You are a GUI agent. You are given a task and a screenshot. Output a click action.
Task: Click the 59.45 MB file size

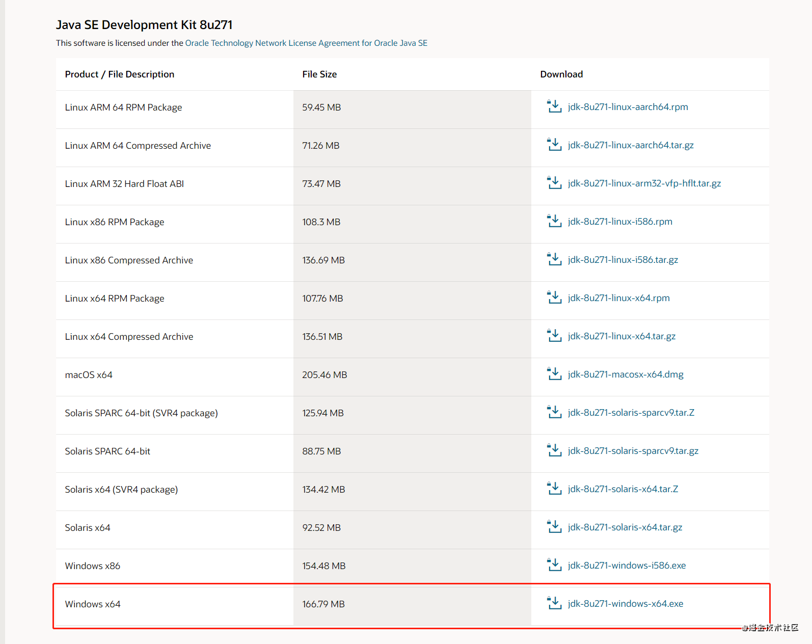(x=321, y=108)
